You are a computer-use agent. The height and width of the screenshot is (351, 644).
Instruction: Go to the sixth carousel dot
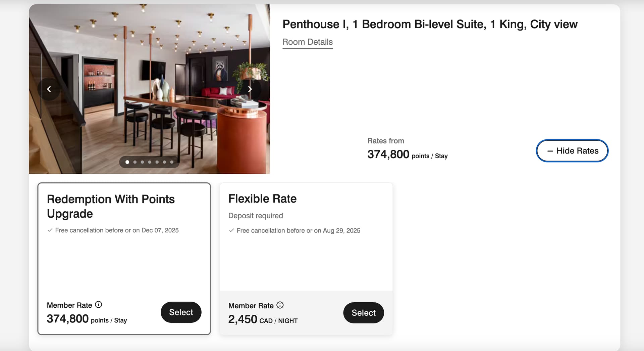coord(164,162)
